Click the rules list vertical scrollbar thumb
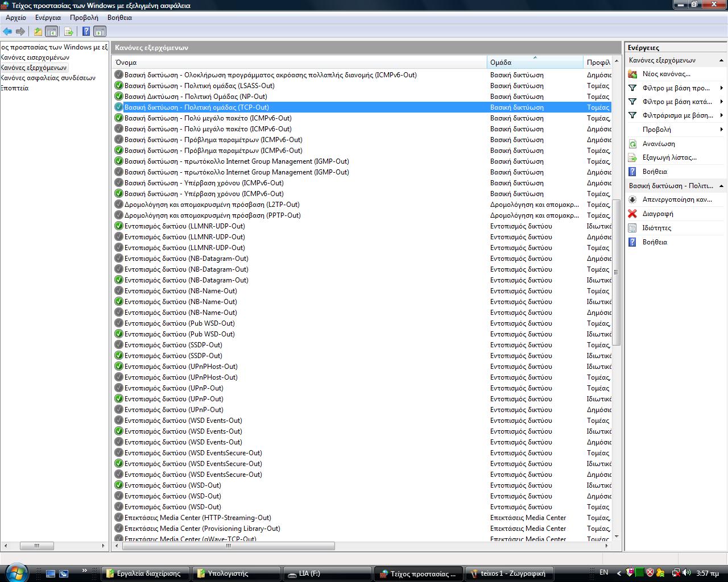 point(616,272)
